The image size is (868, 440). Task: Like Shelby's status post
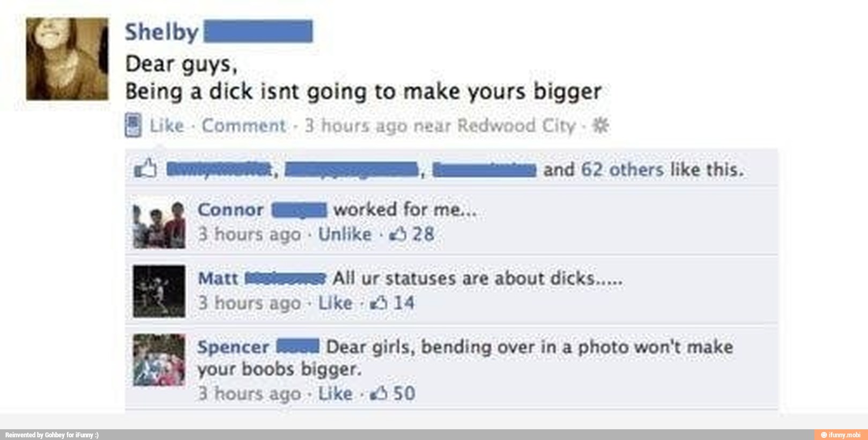pyautogui.click(x=167, y=126)
